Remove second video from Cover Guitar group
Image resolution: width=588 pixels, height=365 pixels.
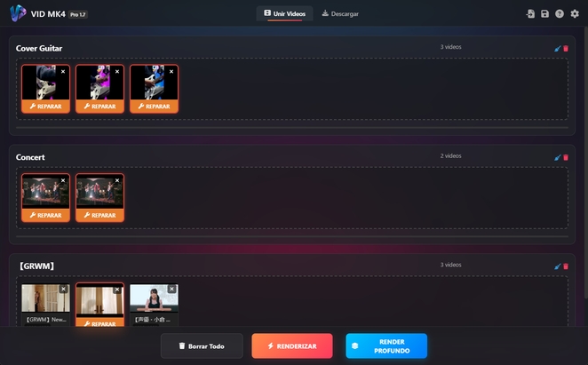[117, 71]
